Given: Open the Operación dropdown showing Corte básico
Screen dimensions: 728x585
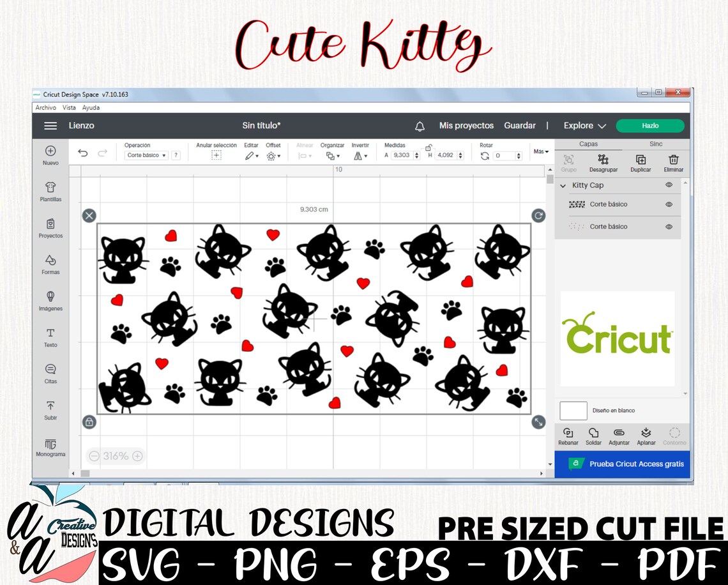Looking at the screenshot, I should point(146,155).
